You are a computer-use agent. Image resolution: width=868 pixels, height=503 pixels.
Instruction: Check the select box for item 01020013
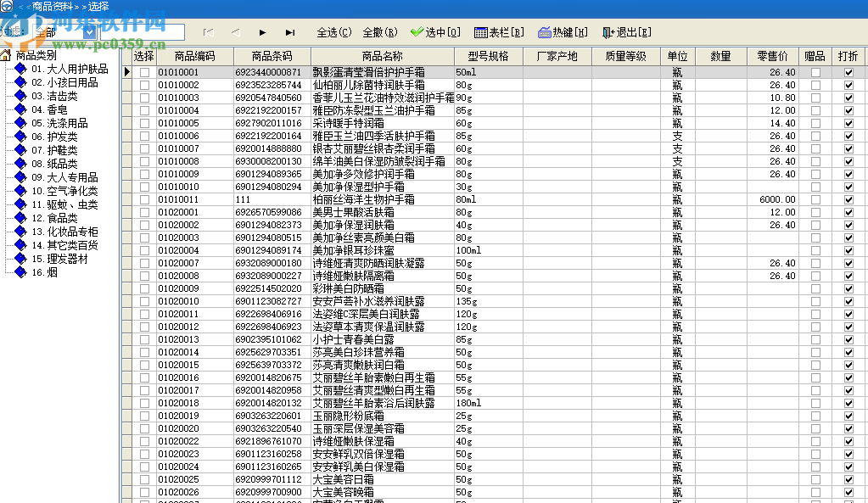click(x=144, y=340)
